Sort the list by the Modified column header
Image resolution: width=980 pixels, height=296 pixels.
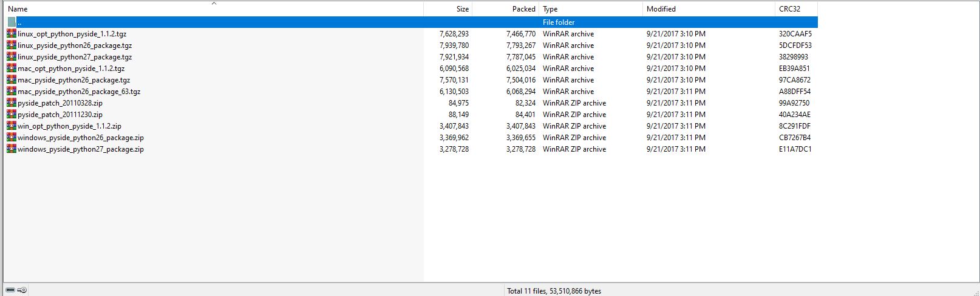pos(709,9)
